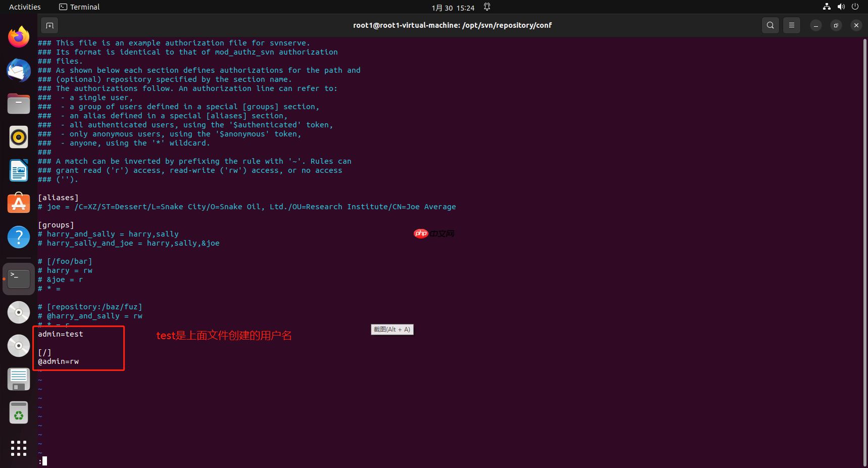Click the '# [repository:/baz/fuz]' line
This screenshot has height=468, width=868.
pyautogui.click(x=90, y=307)
